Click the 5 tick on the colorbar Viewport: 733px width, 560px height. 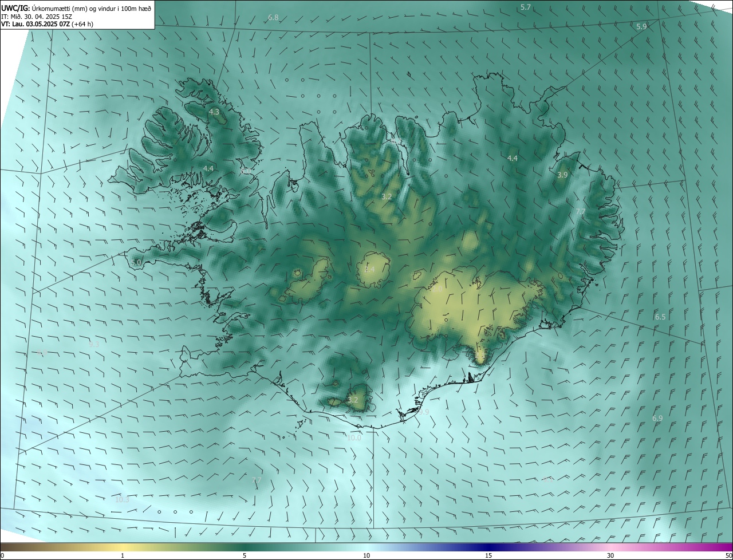[x=245, y=556]
